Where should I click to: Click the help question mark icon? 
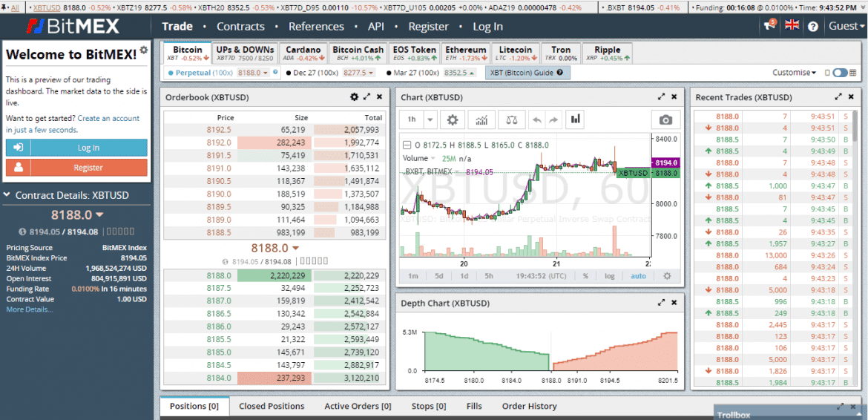(x=813, y=26)
